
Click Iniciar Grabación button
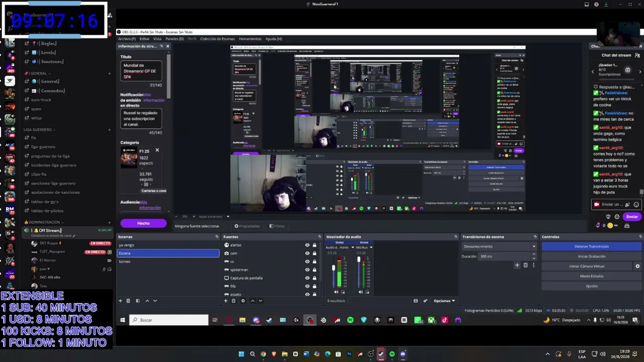pyautogui.click(x=592, y=256)
